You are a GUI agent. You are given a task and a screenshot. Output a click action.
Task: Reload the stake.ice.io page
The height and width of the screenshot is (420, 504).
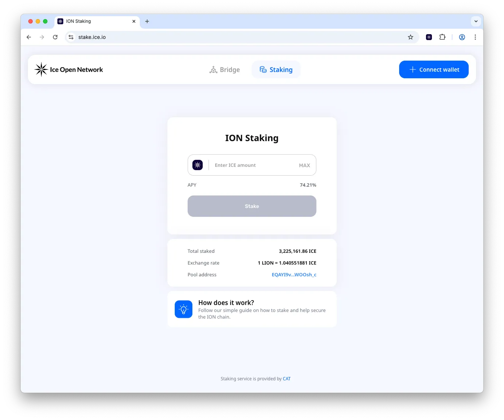[x=55, y=37]
